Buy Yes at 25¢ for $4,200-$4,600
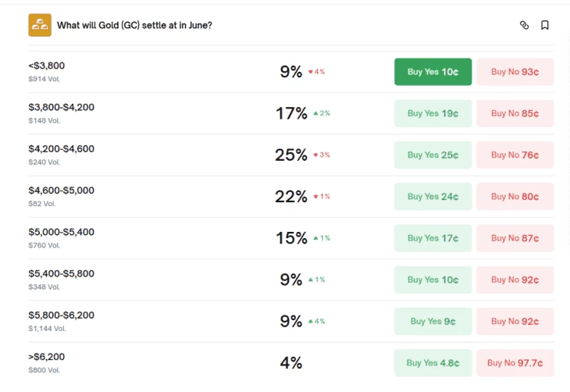 [x=433, y=155]
